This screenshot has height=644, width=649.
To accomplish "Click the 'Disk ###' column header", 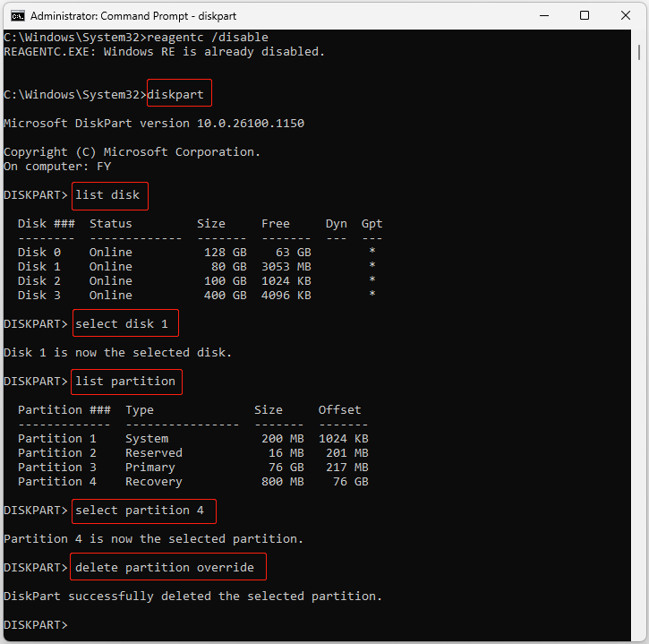I will [47, 224].
